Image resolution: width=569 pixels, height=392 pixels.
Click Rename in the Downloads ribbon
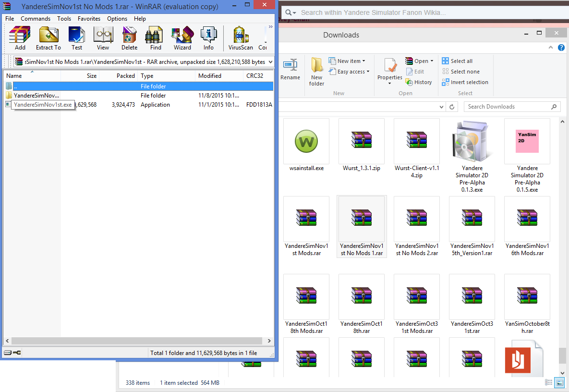point(291,70)
